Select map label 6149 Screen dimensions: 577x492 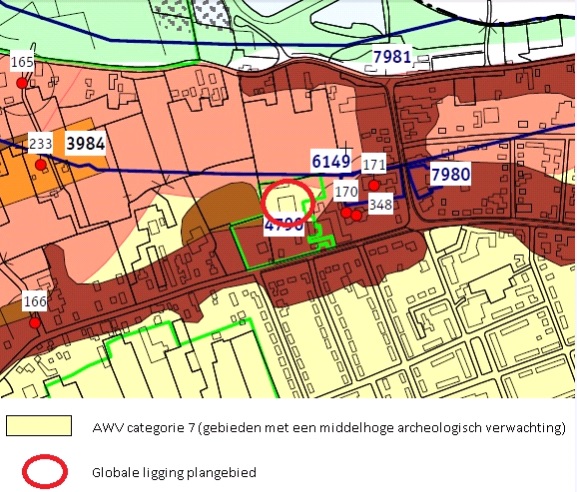(331, 161)
